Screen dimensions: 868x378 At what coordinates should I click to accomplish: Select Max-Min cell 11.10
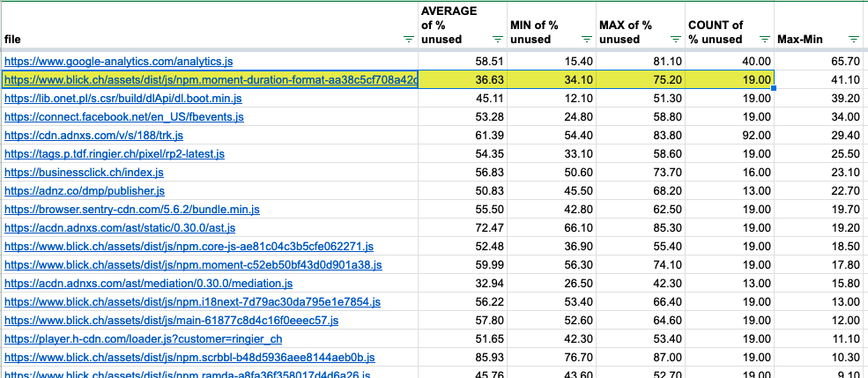click(820, 338)
